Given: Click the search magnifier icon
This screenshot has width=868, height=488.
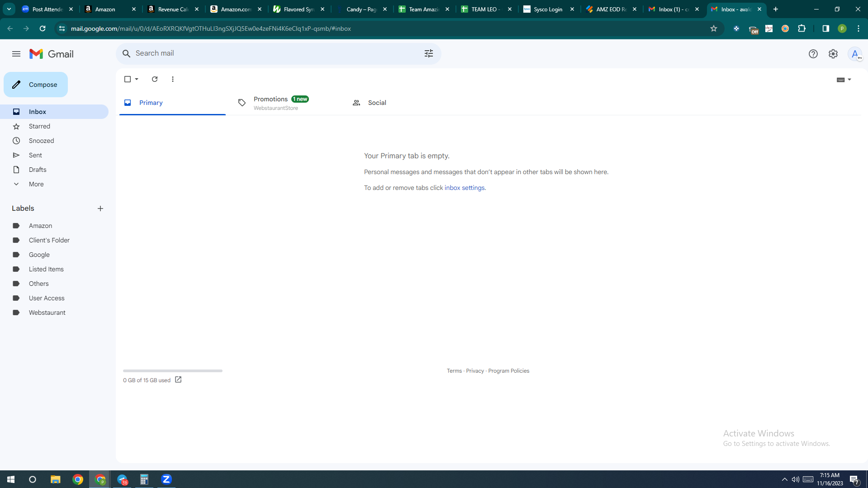Looking at the screenshot, I should 127,53.
